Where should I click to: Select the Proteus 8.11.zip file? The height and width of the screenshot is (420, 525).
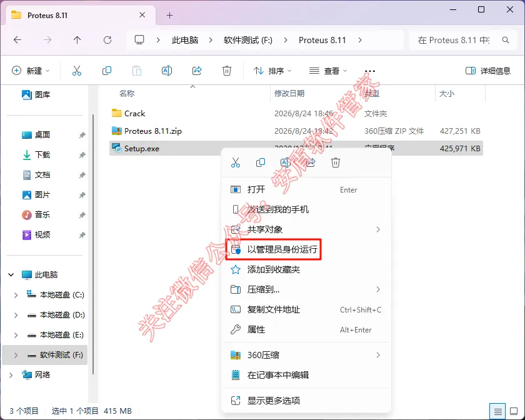pos(296,131)
